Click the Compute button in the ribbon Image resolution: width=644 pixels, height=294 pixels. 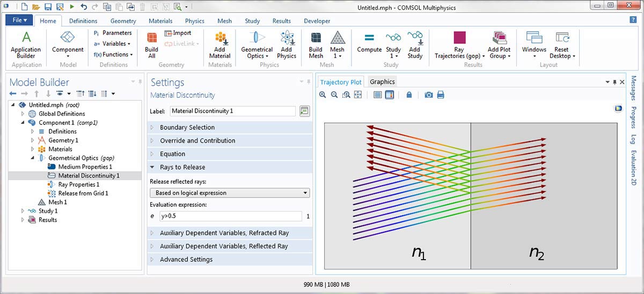click(x=369, y=42)
